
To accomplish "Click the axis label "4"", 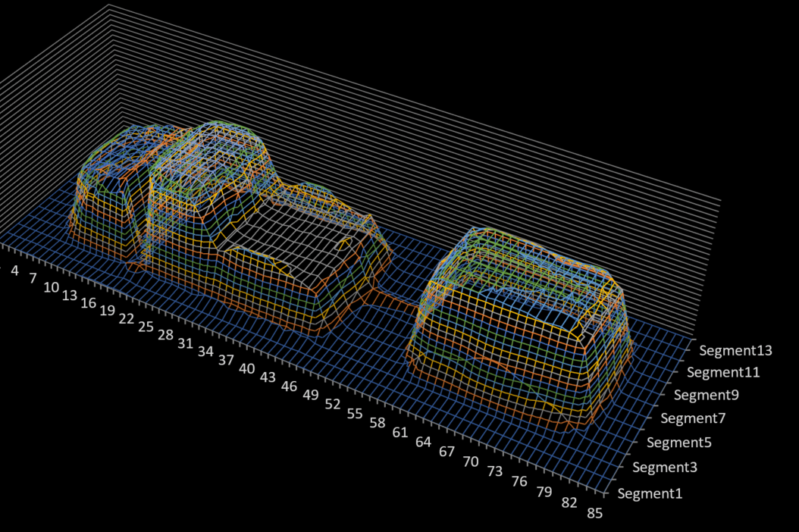I will pos(14,271).
